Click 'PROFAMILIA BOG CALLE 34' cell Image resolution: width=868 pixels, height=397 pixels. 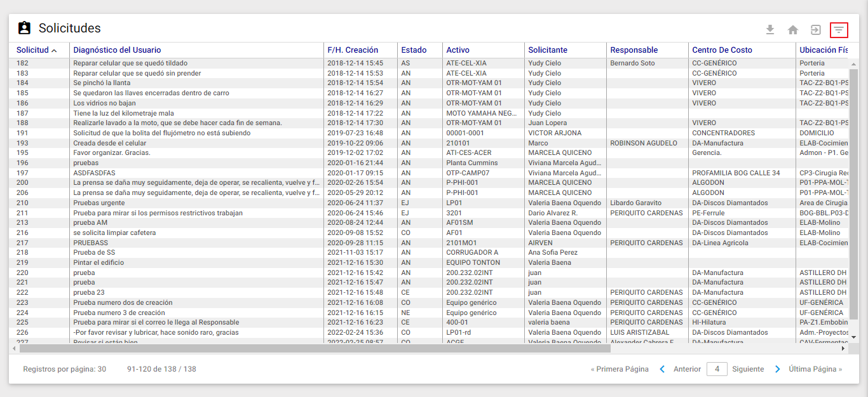pos(736,173)
